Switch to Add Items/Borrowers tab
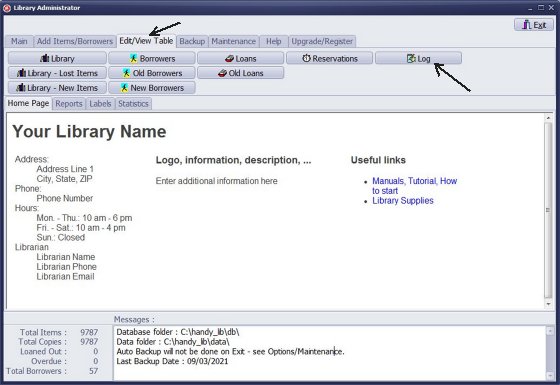560x385 pixels. click(75, 41)
